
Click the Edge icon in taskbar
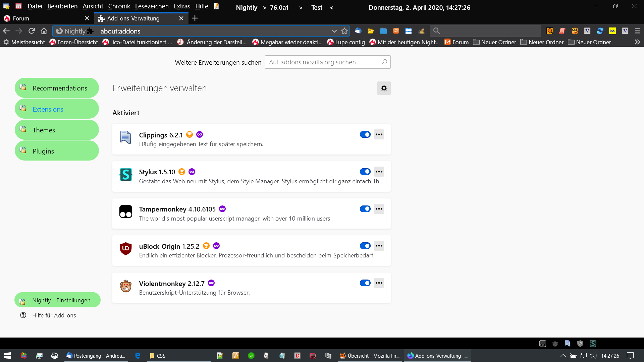138,356
